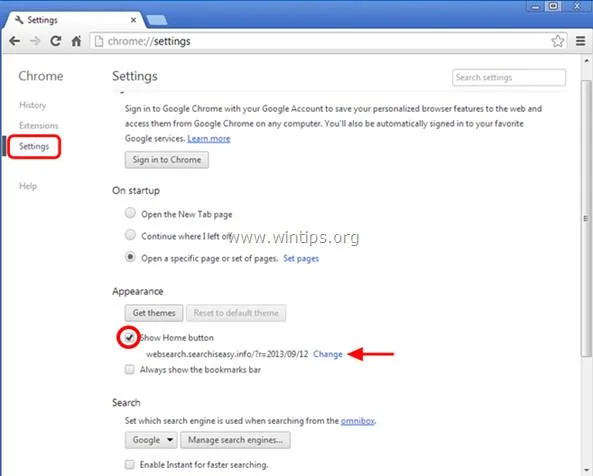Open Extensions in the left sidebar
Viewport: 593px width, 476px height.
point(39,126)
